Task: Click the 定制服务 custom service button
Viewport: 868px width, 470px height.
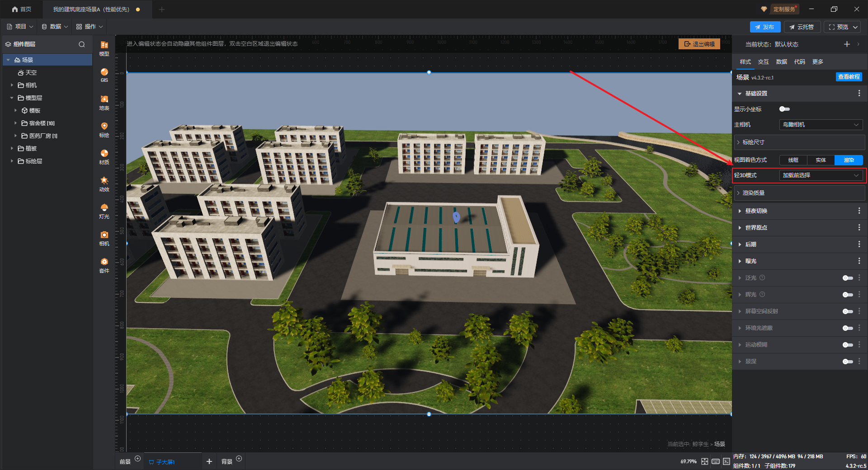Action: coord(784,9)
